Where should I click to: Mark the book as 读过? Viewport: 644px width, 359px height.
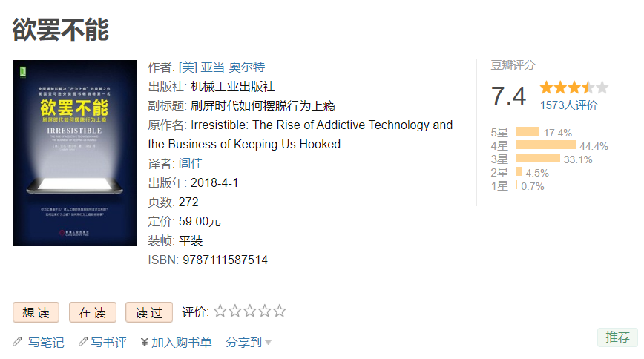point(149,312)
